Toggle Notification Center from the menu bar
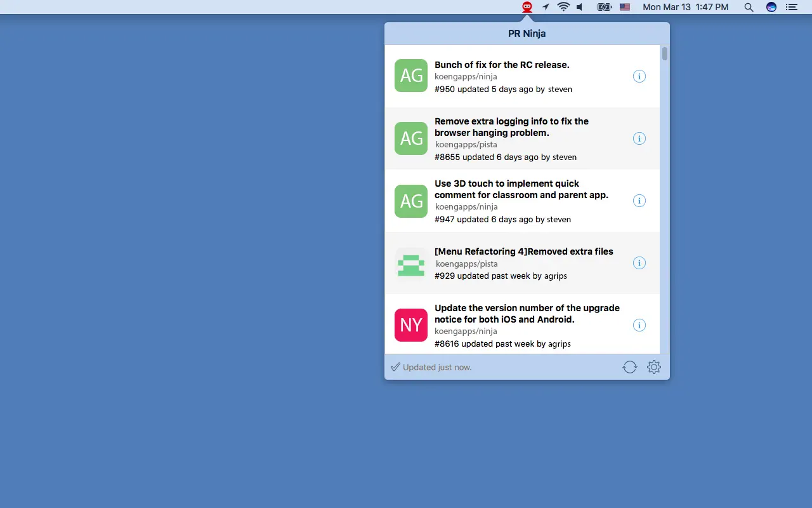Viewport: 812px width, 508px height. pyautogui.click(x=791, y=7)
